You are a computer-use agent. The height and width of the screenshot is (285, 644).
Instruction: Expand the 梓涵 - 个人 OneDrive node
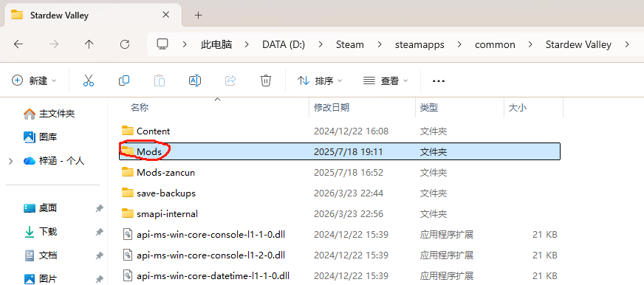coord(11,161)
